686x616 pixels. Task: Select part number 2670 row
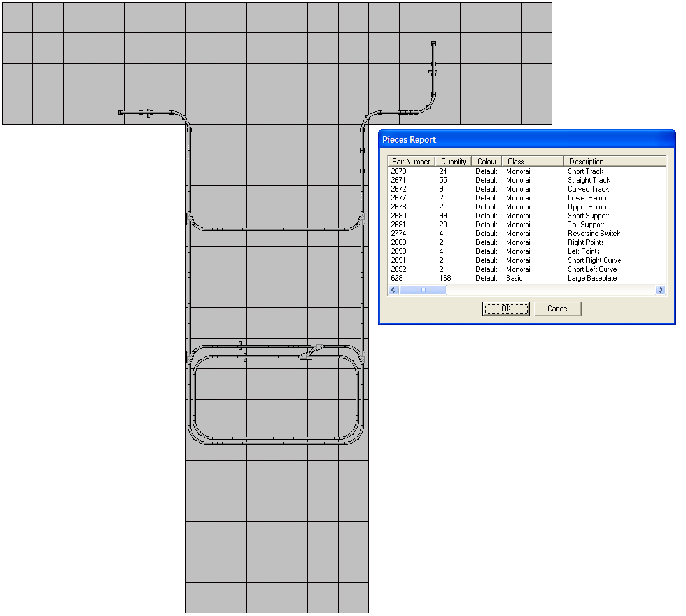527,171
